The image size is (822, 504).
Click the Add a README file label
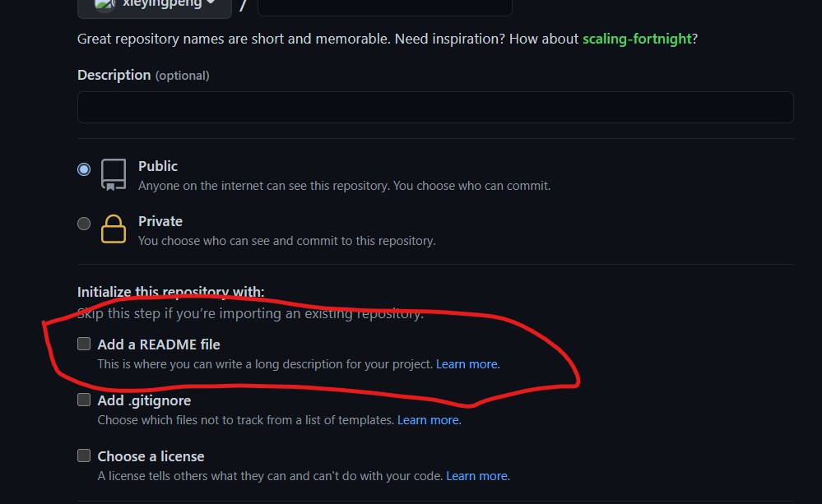[x=159, y=344]
